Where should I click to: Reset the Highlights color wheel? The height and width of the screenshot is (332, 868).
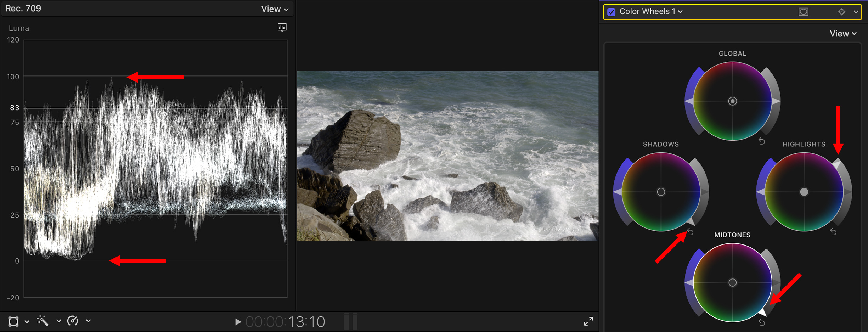pyautogui.click(x=833, y=232)
